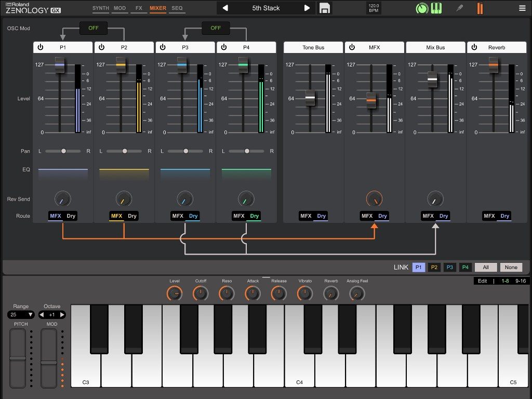The image size is (532, 399).
Task: Open the Range 25 dropdown
Action: (x=21, y=314)
